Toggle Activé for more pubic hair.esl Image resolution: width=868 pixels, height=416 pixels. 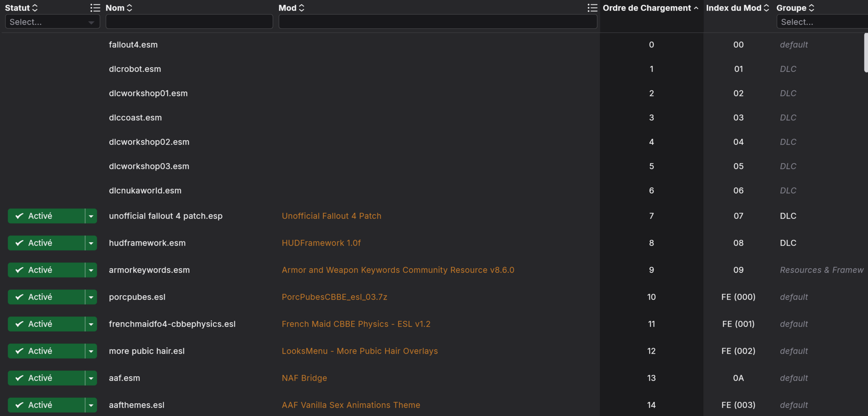[46, 351]
